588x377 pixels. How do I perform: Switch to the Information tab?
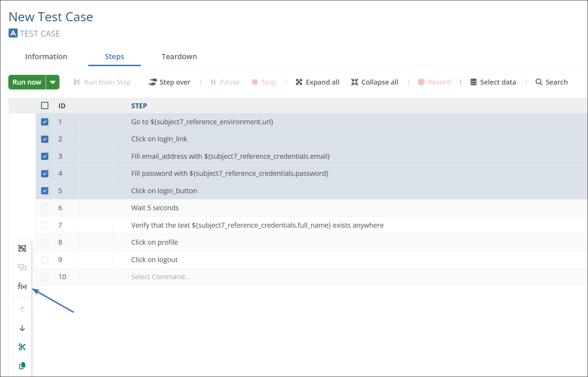(x=46, y=57)
